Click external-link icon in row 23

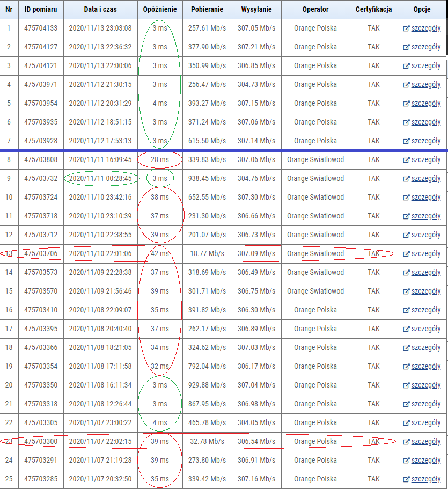[x=406, y=442]
